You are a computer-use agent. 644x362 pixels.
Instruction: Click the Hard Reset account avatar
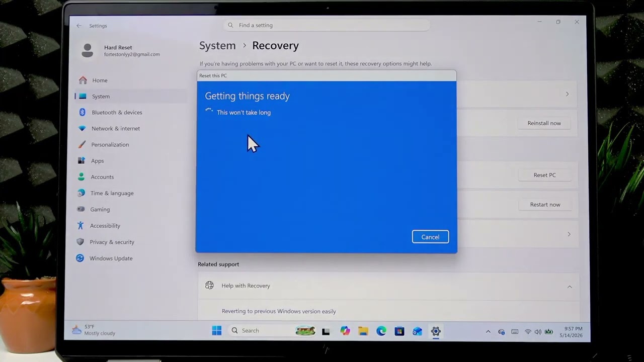pos(88,50)
